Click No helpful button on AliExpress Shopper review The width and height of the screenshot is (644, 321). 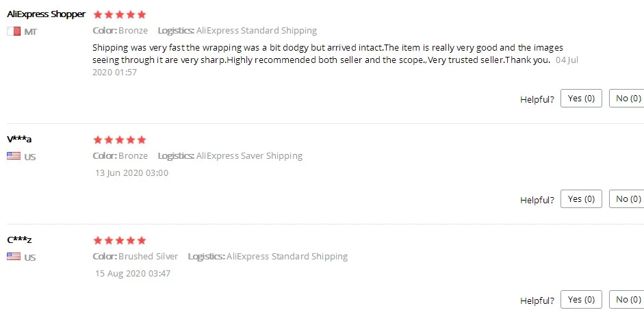pos(627,99)
